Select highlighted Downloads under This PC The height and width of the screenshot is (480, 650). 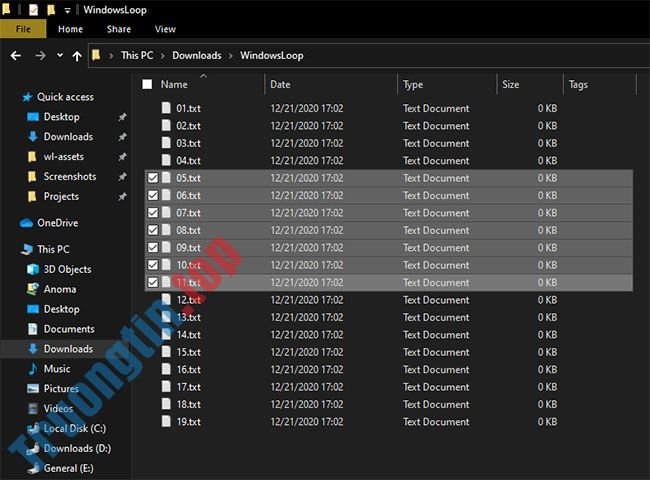click(68, 349)
